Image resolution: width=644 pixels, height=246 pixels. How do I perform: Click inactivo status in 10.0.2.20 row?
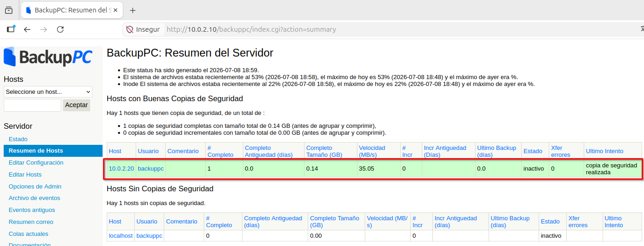534,169
